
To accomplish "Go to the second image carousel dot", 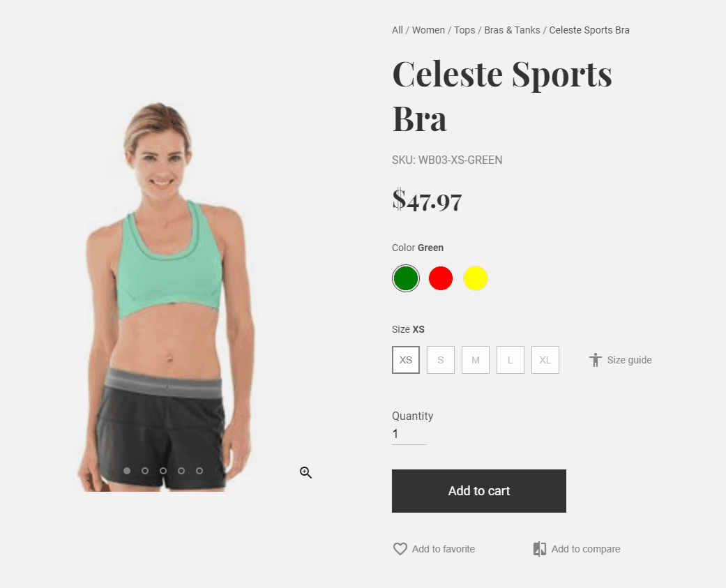I will (x=145, y=470).
